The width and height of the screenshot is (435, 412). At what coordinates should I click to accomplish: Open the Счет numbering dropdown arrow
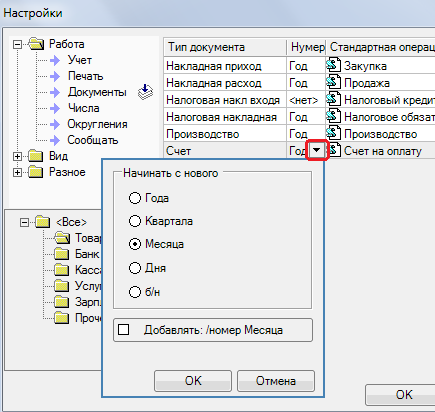316,151
